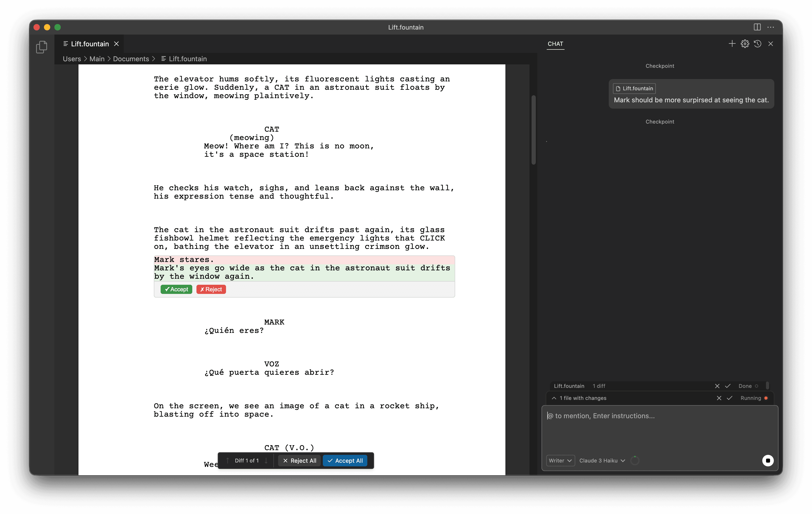Stop generation using the stop button
This screenshot has height=514, width=812.
[768, 460]
